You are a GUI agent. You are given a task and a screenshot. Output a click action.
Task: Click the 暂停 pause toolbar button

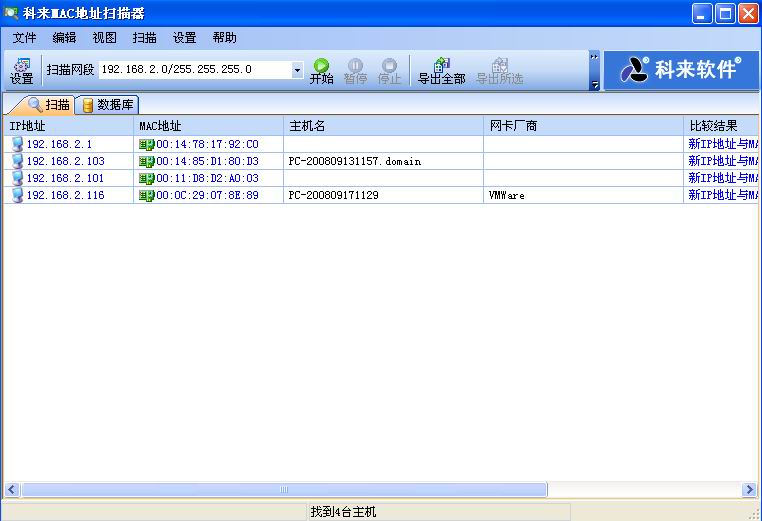click(355, 71)
